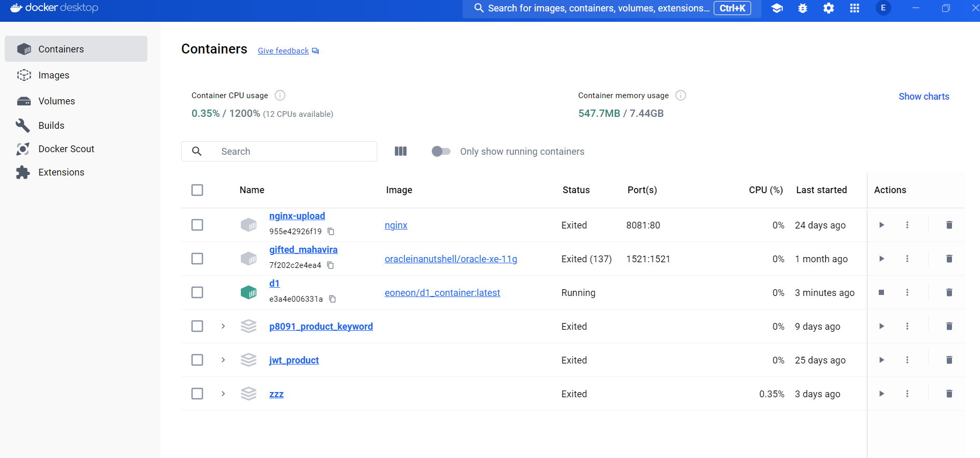This screenshot has width=980, height=458.
Task: Open more actions for d1
Action: point(907,292)
